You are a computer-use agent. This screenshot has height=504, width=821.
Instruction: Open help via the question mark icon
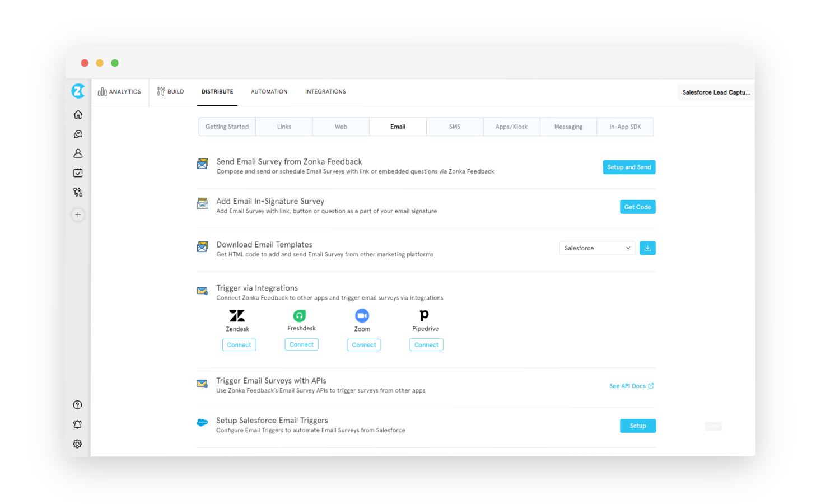pyautogui.click(x=77, y=404)
